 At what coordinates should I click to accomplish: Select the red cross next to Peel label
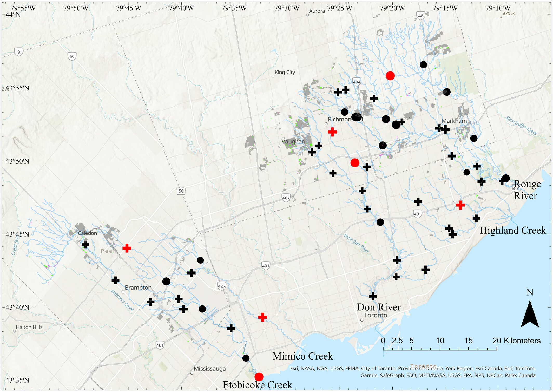[x=127, y=248]
